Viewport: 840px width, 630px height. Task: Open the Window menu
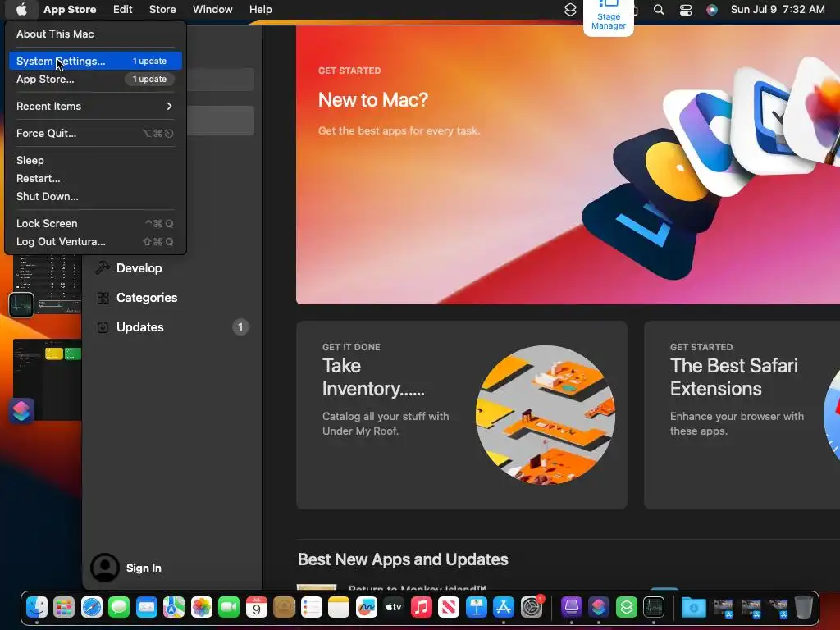click(x=212, y=9)
